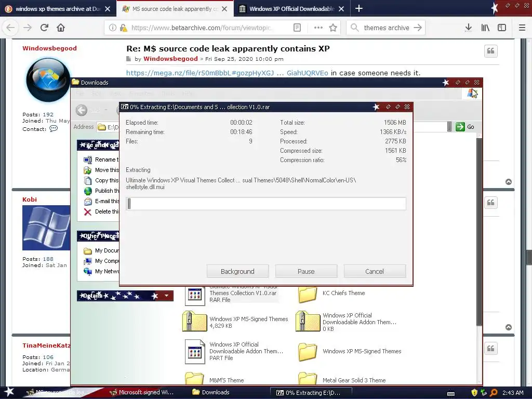Click the browser back arrow
Screen dimensions: 532x399
10,28
